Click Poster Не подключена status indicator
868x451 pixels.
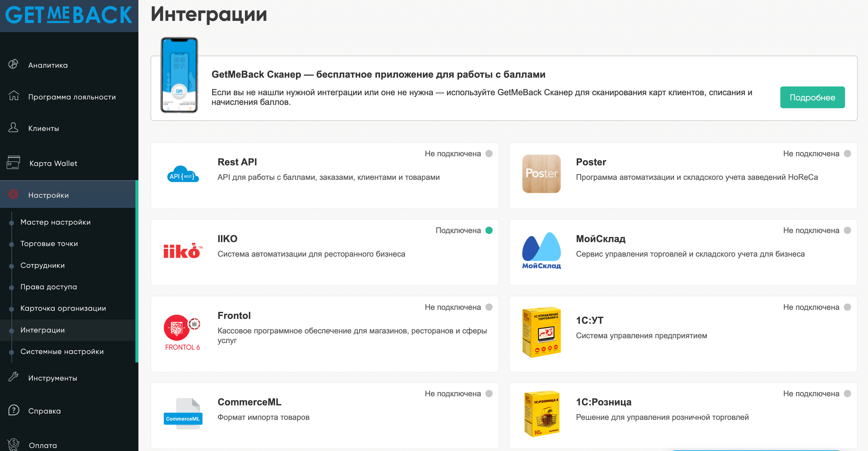817,154
